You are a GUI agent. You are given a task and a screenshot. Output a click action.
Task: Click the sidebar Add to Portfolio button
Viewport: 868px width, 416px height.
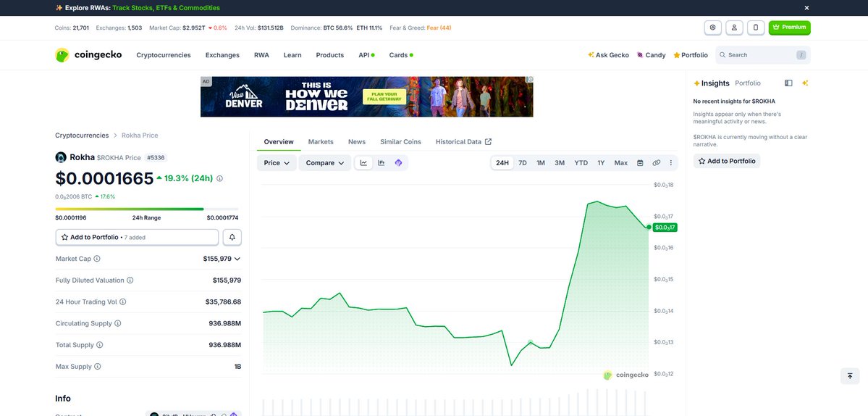click(x=727, y=161)
